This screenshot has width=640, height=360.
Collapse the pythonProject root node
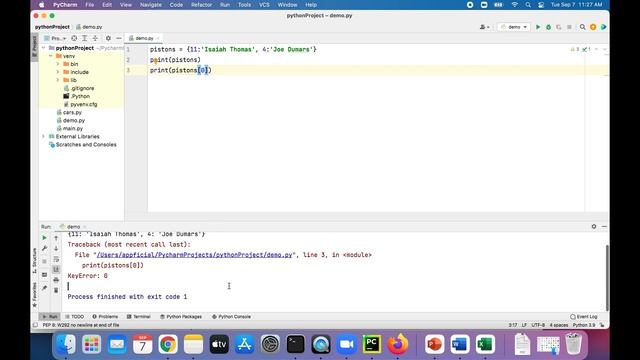[44, 48]
